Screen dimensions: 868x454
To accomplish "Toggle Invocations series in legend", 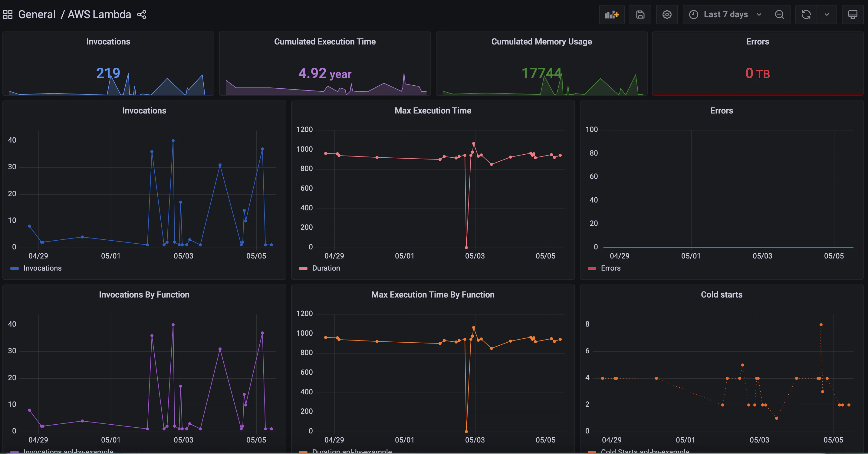I will 42,268.
